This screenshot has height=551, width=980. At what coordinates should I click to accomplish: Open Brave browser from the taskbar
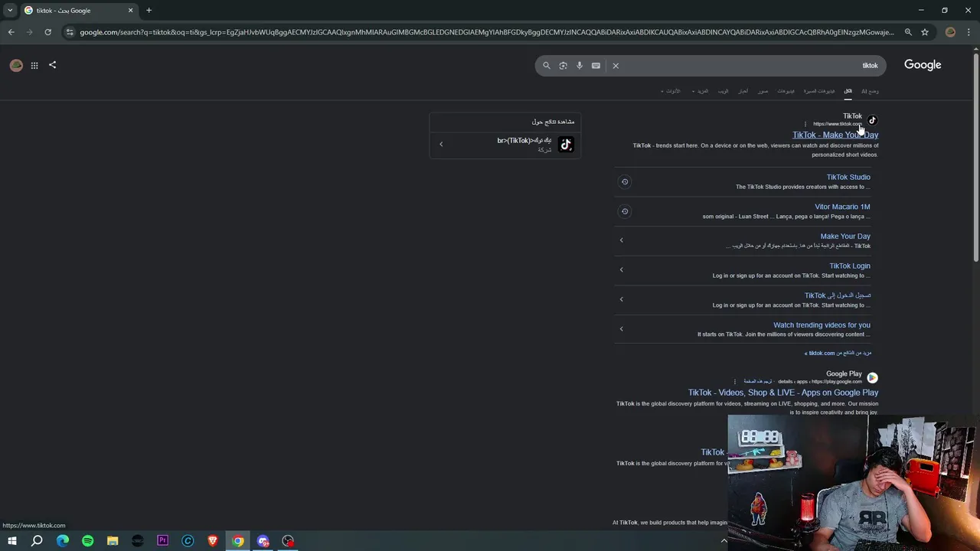click(213, 541)
